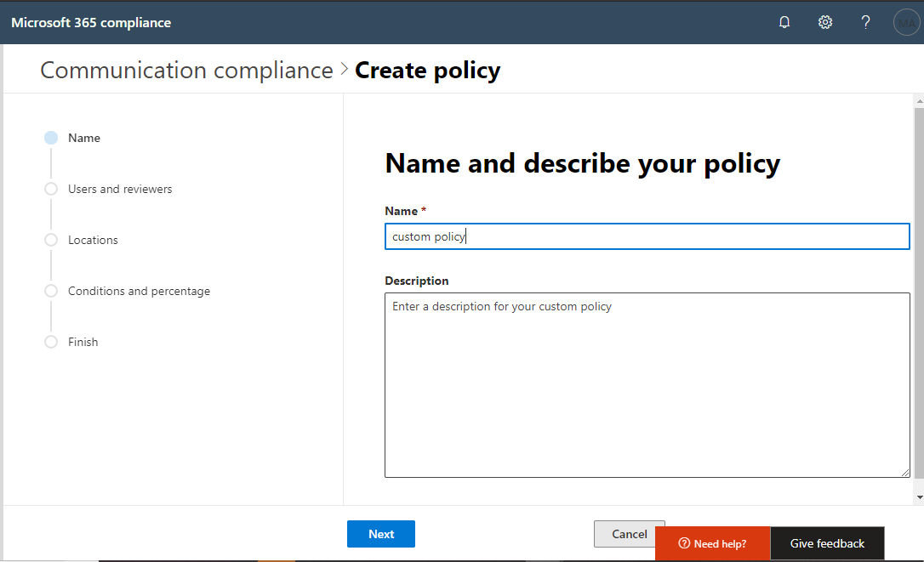Image resolution: width=924 pixels, height=562 pixels.
Task: Jump to the Locations step label
Action: (93, 240)
